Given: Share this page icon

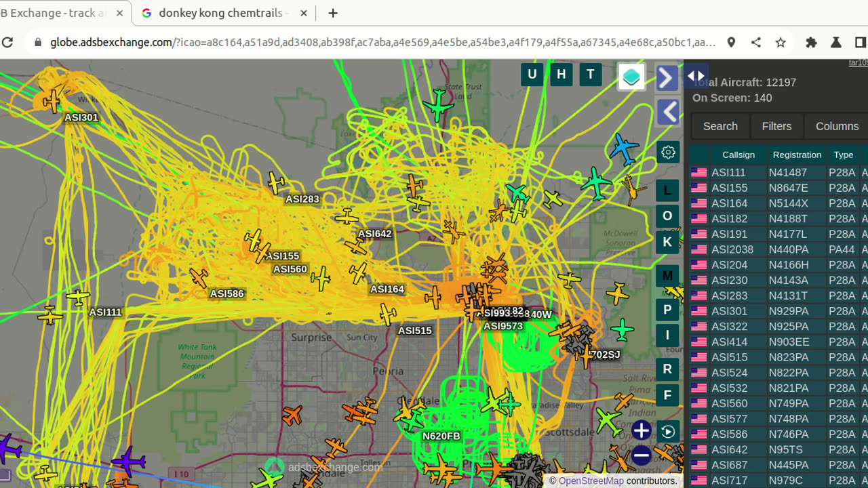Looking at the screenshot, I should pos(755,42).
